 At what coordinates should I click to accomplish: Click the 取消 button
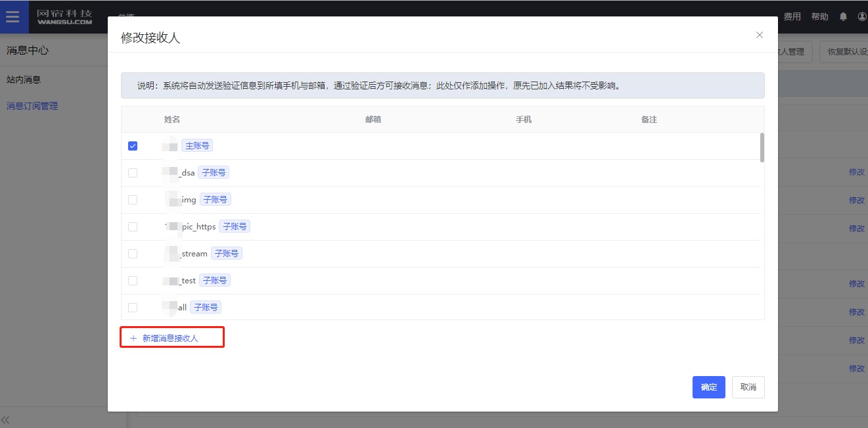tap(748, 387)
